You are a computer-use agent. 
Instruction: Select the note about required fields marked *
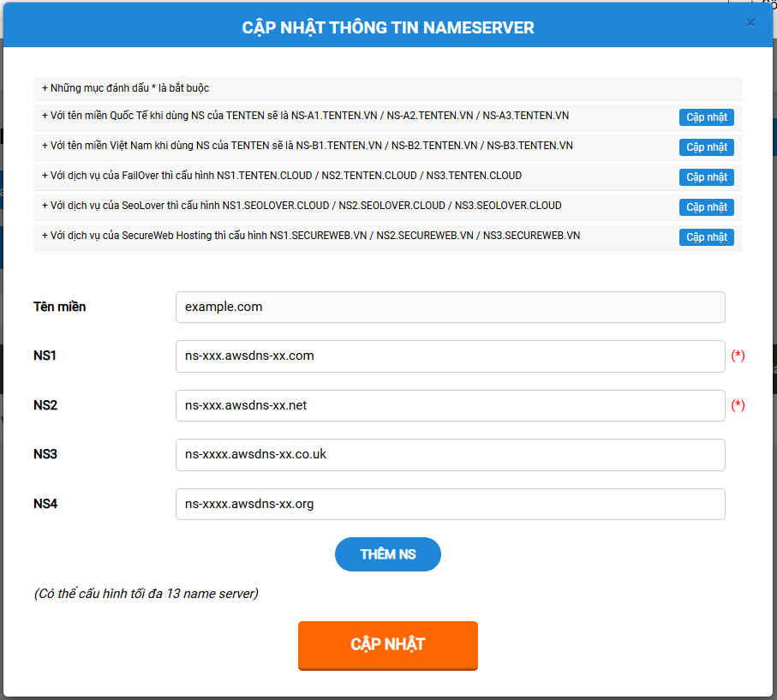[x=125, y=88]
